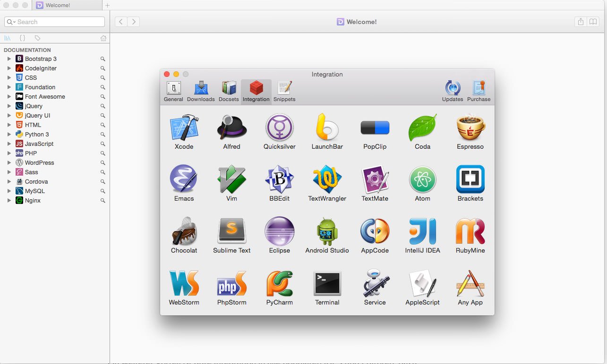Select the PhpStorm integration

(231, 283)
